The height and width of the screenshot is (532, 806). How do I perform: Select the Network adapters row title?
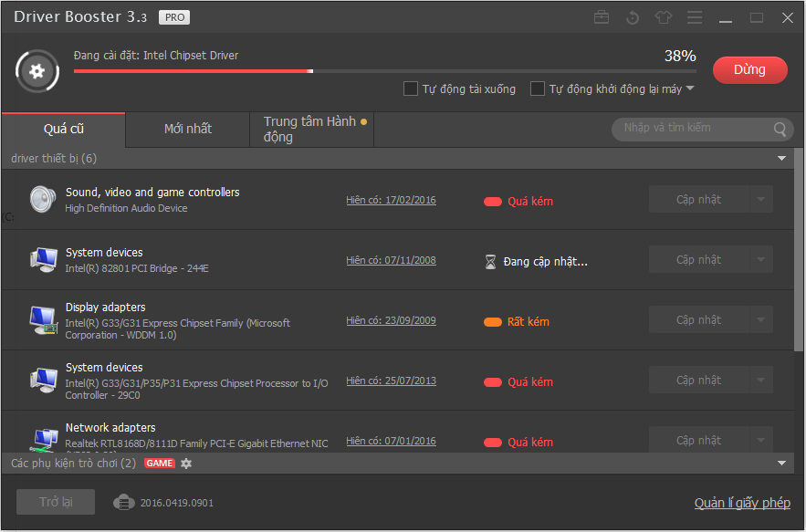tap(110, 428)
